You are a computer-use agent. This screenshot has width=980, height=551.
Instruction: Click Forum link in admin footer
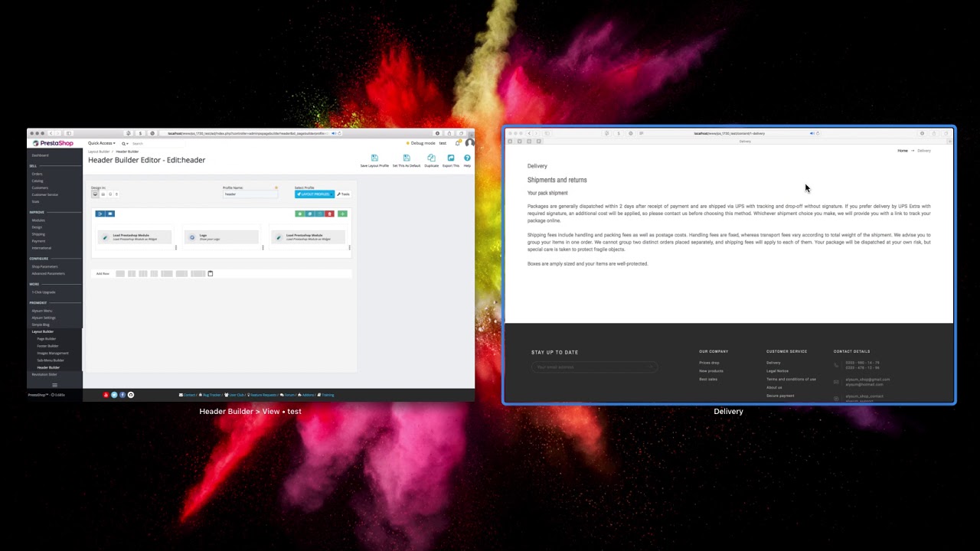tap(288, 395)
